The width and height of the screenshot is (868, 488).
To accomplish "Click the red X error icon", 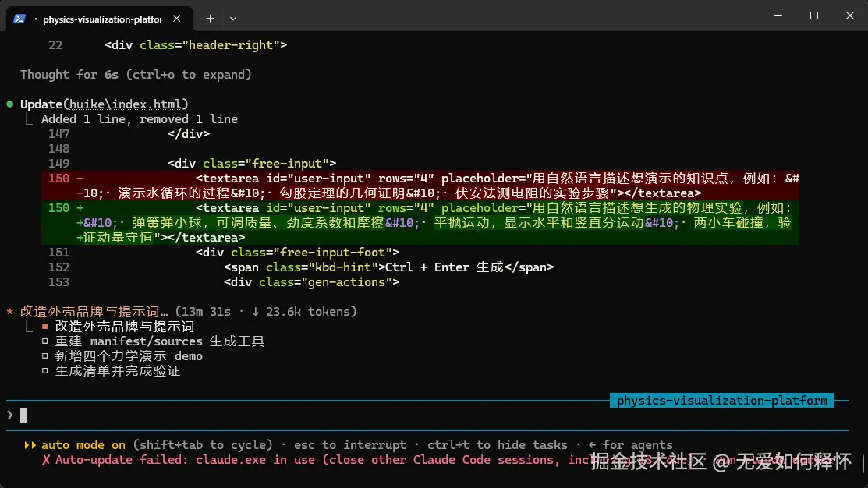I will tap(46, 460).
